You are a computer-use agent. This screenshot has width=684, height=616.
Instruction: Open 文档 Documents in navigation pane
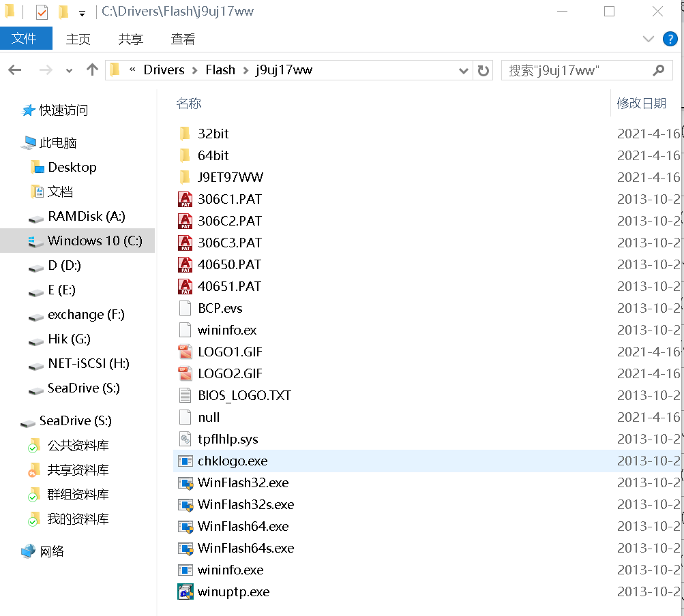[52, 192]
